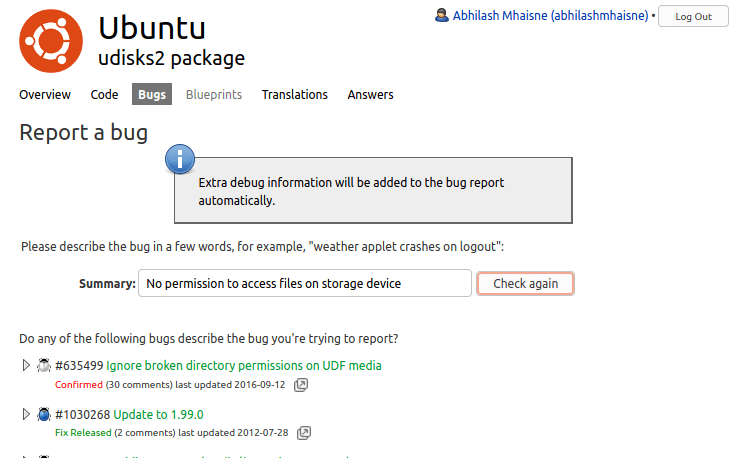Go to the Translations tab

coord(294,95)
